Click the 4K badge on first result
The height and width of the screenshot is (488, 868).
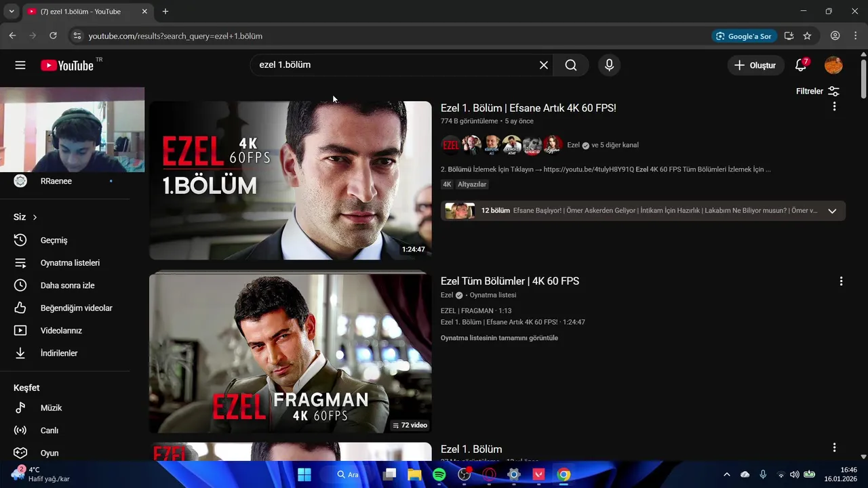[447, 184]
